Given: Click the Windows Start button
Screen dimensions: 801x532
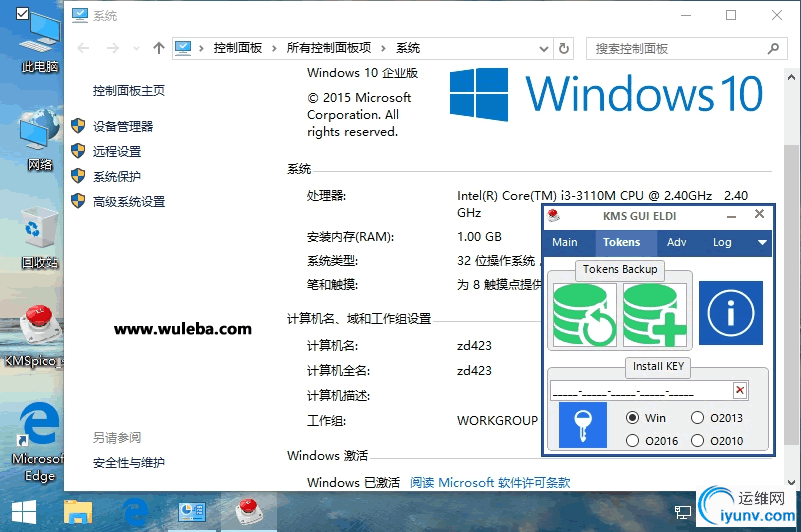Looking at the screenshot, I should [x=24, y=512].
